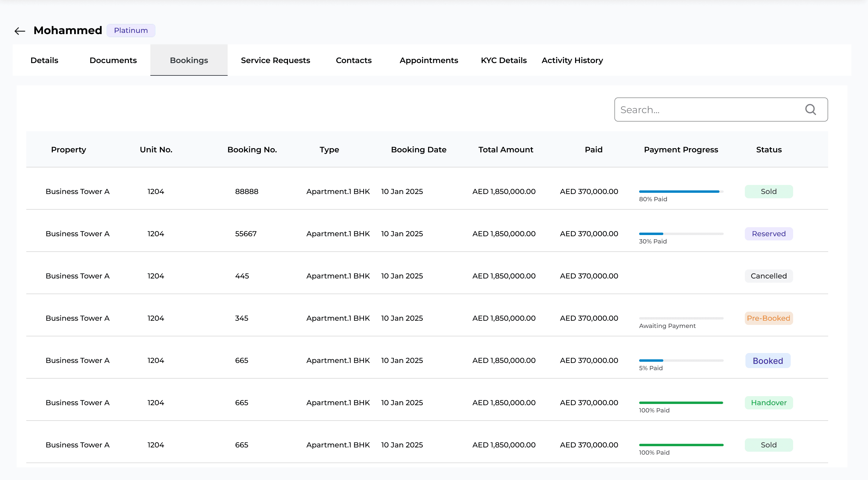The height and width of the screenshot is (480, 868).
Task: Open the Appointments tab
Action: point(429,60)
